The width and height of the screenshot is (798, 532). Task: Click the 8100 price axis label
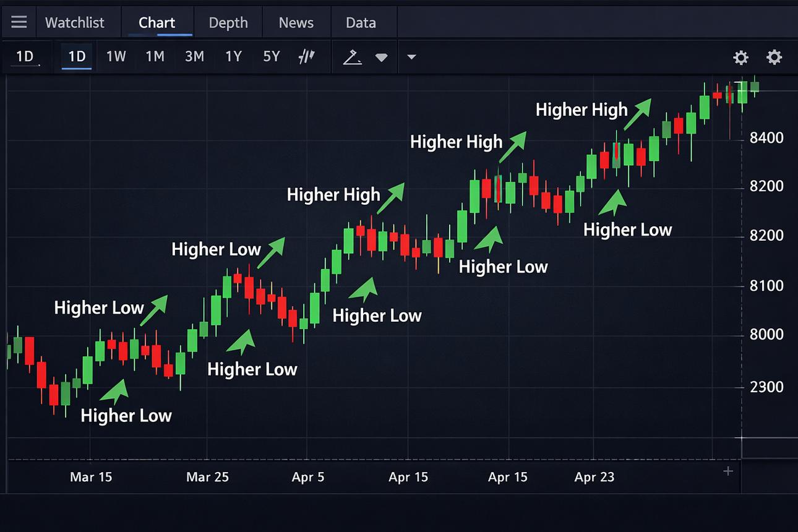point(766,286)
